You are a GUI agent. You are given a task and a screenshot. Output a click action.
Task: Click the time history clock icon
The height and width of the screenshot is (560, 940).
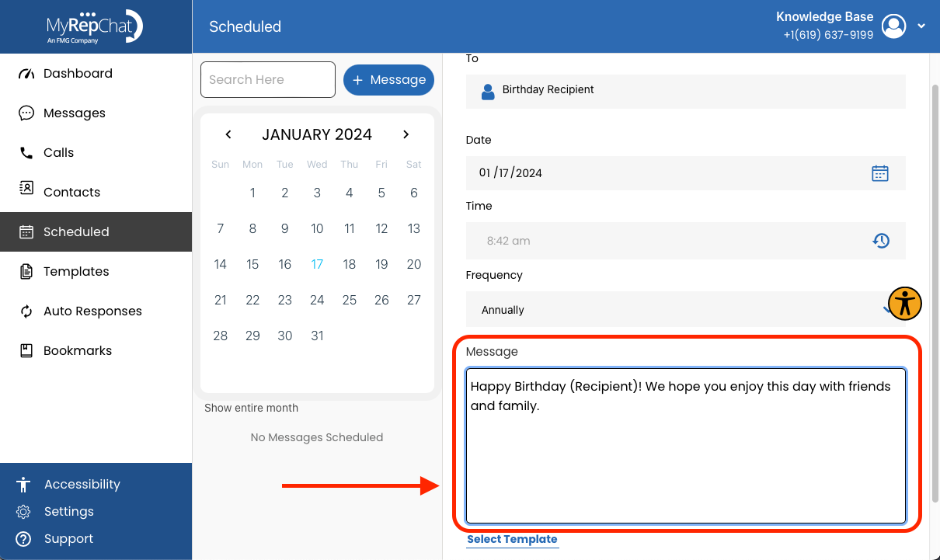click(880, 241)
